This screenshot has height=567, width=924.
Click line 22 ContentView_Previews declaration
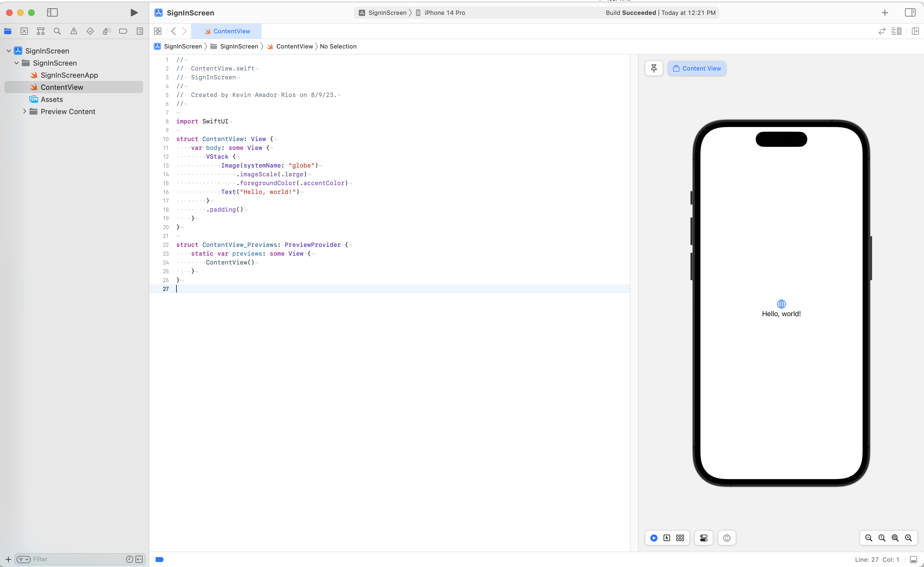262,245
